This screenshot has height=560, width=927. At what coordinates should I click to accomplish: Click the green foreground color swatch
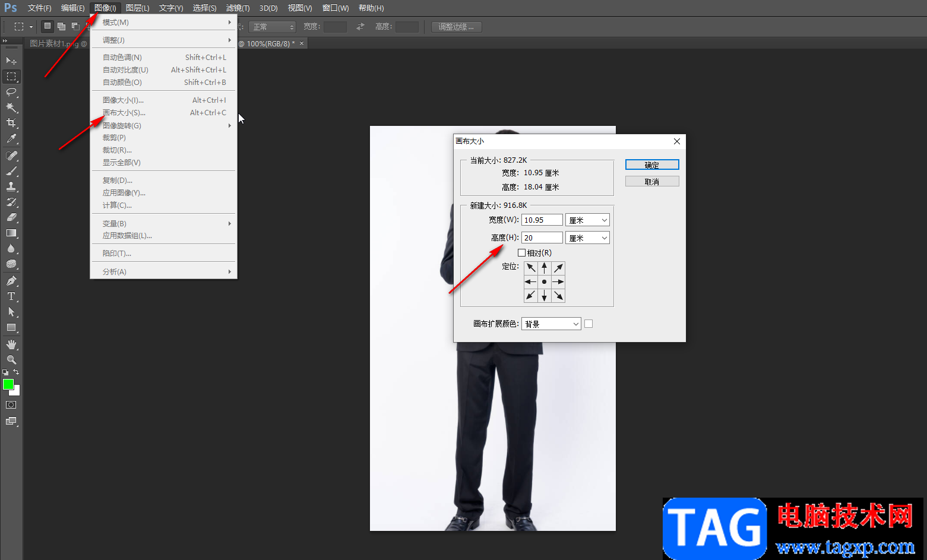tap(8, 384)
